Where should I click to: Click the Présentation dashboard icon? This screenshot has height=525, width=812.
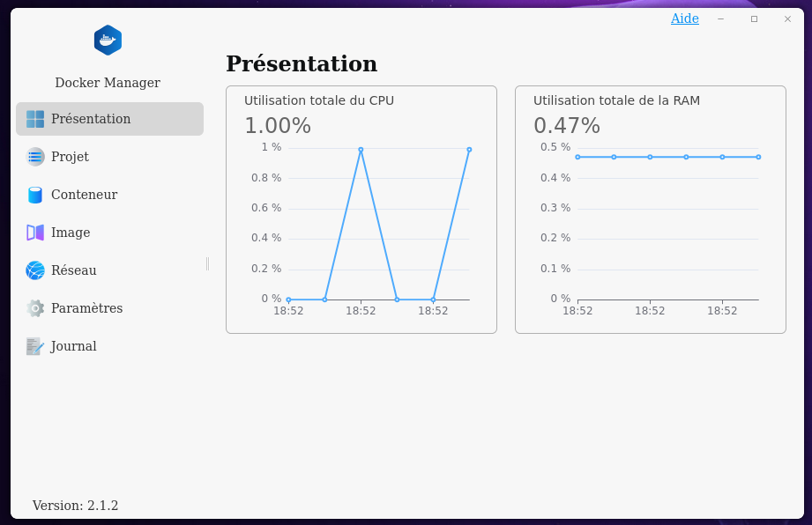[x=35, y=119]
